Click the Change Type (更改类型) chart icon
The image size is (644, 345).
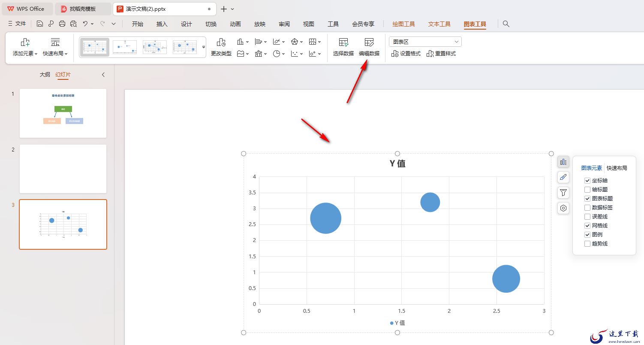point(221,42)
